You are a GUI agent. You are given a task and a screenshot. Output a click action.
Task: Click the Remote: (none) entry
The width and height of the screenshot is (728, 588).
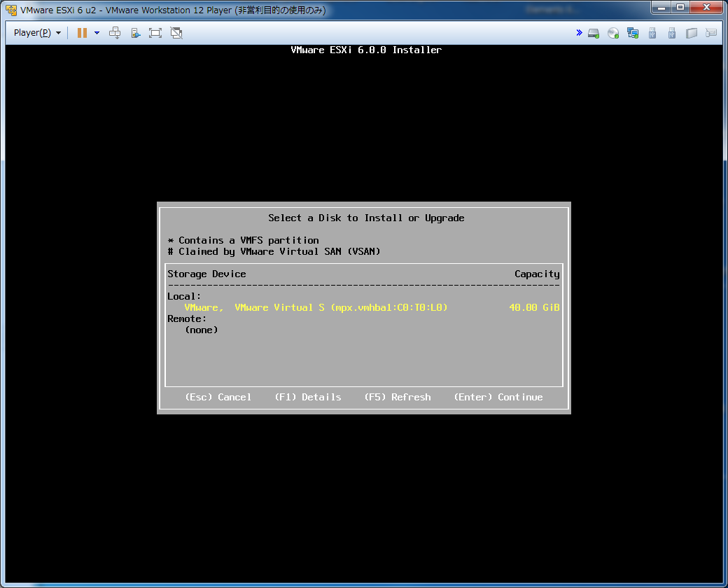(x=202, y=330)
